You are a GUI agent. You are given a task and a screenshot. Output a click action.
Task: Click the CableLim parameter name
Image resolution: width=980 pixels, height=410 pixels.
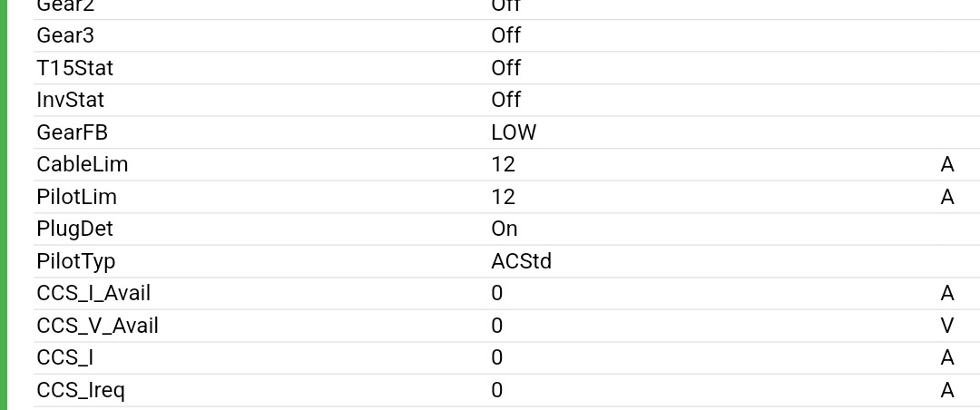point(83,164)
